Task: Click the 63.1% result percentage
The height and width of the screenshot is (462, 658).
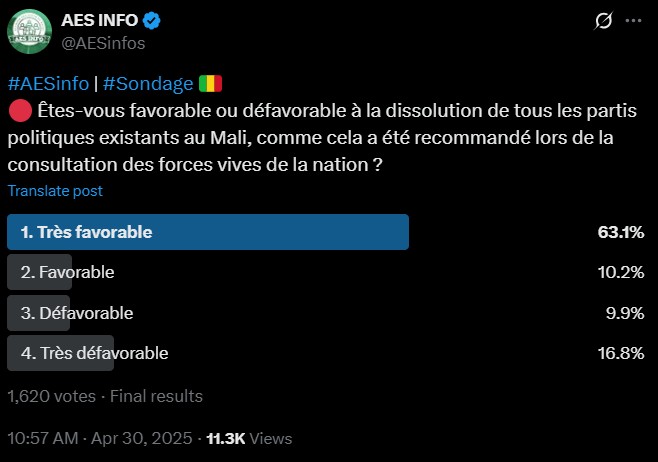Action: (621, 232)
